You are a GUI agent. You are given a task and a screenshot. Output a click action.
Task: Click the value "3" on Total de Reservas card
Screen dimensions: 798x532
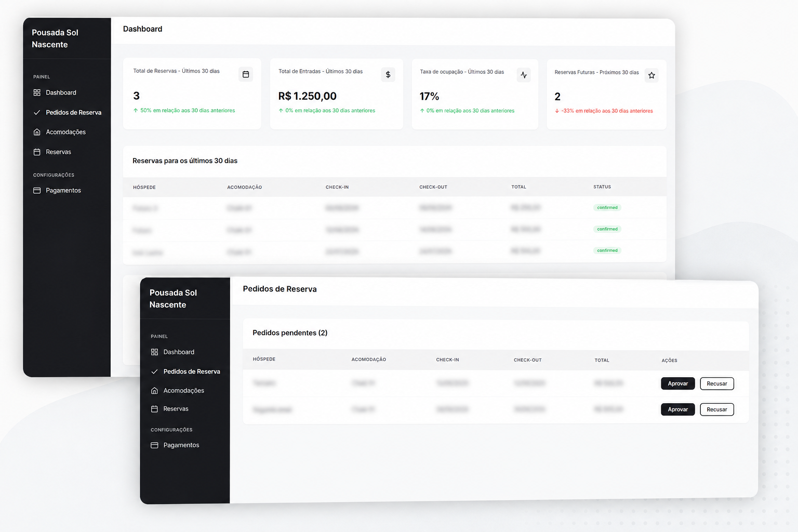pyautogui.click(x=137, y=96)
